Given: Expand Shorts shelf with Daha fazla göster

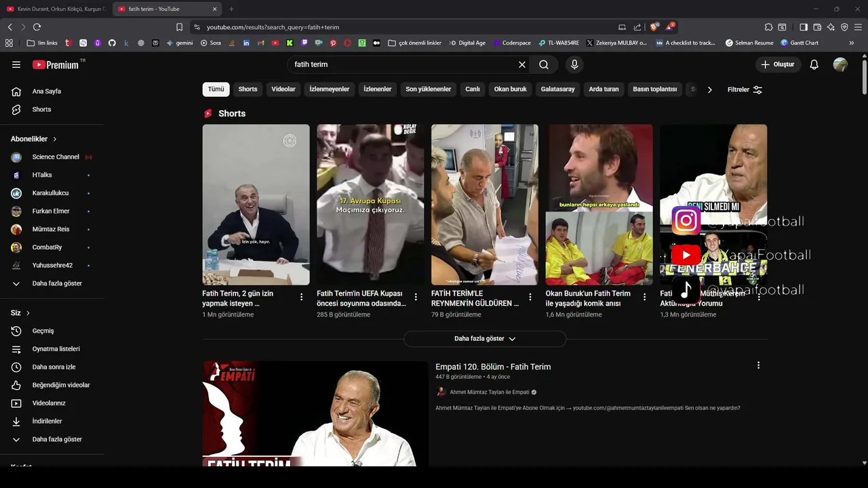Looking at the screenshot, I should (x=485, y=339).
